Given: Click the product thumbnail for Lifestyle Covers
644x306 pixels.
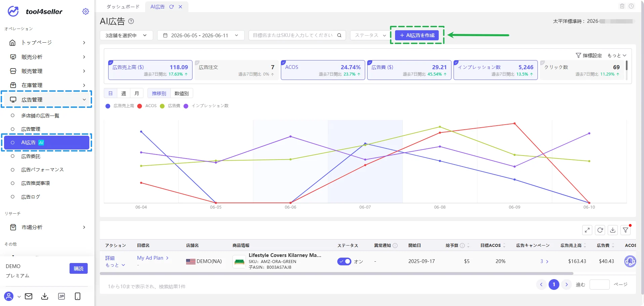Looking at the screenshot, I should (239, 261).
